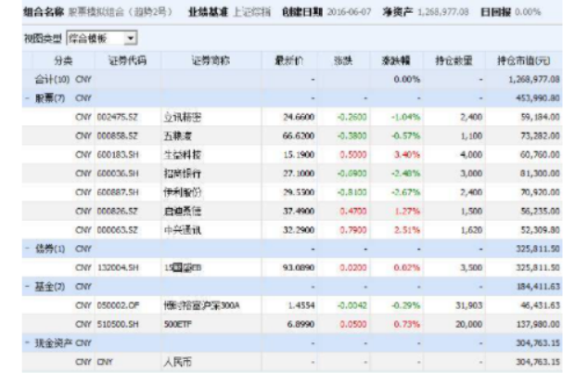The width and height of the screenshot is (588, 374).
Task: Select the 500ETF fund name
Action: [177, 325]
